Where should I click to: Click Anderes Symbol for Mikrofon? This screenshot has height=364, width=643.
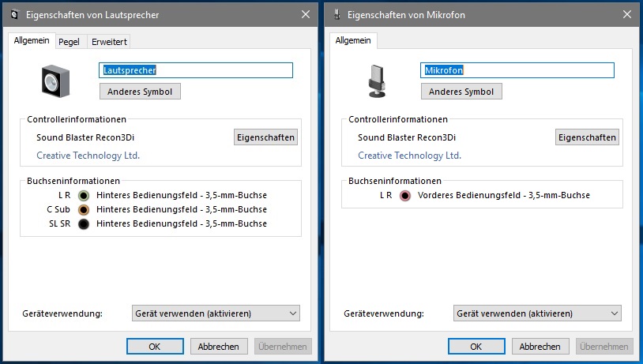461,92
